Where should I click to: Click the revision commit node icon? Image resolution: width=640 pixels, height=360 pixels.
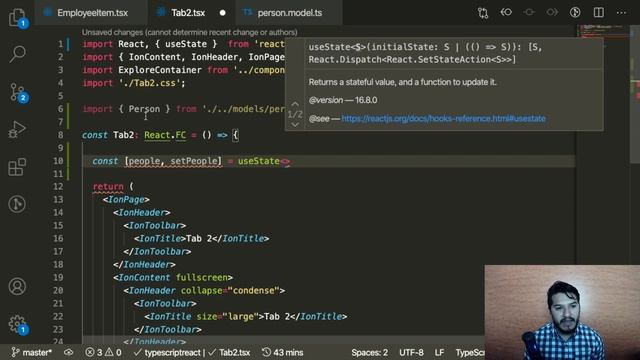529,13
